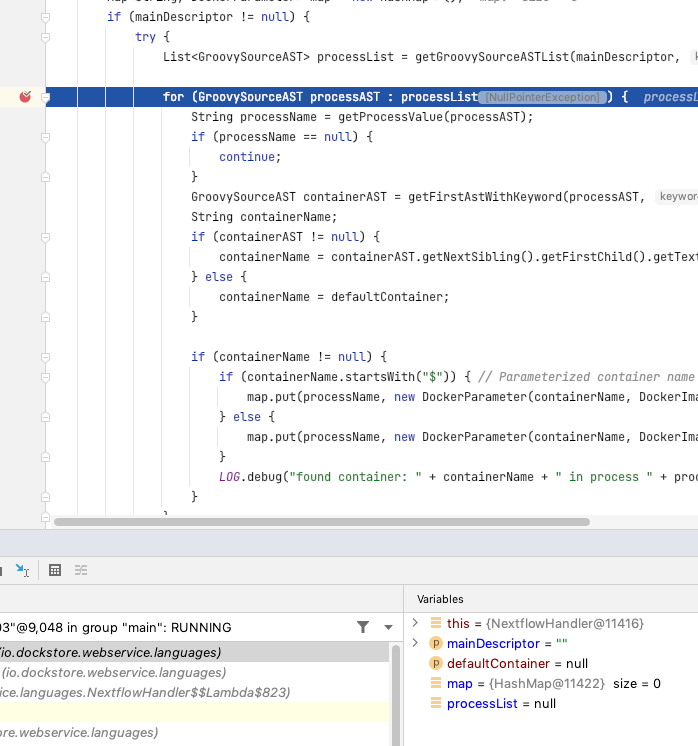The height and width of the screenshot is (746, 698).
Task: Select the NextflowHandler$$Lambda$823 stack frame
Action: coord(194,692)
